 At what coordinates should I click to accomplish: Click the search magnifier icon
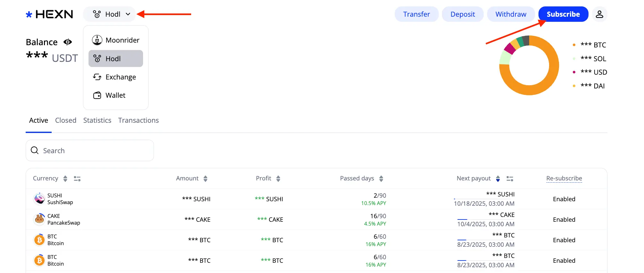click(35, 150)
